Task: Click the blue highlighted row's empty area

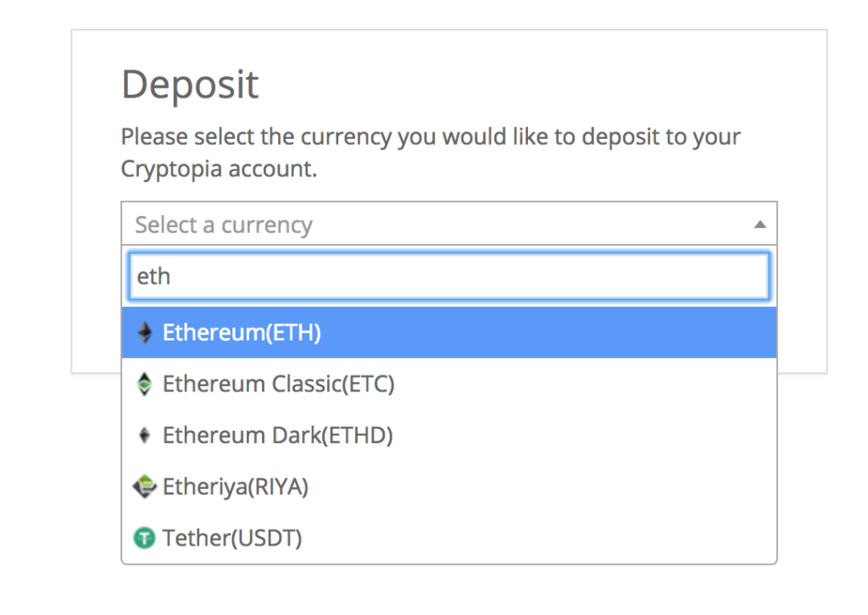Action: [548, 332]
